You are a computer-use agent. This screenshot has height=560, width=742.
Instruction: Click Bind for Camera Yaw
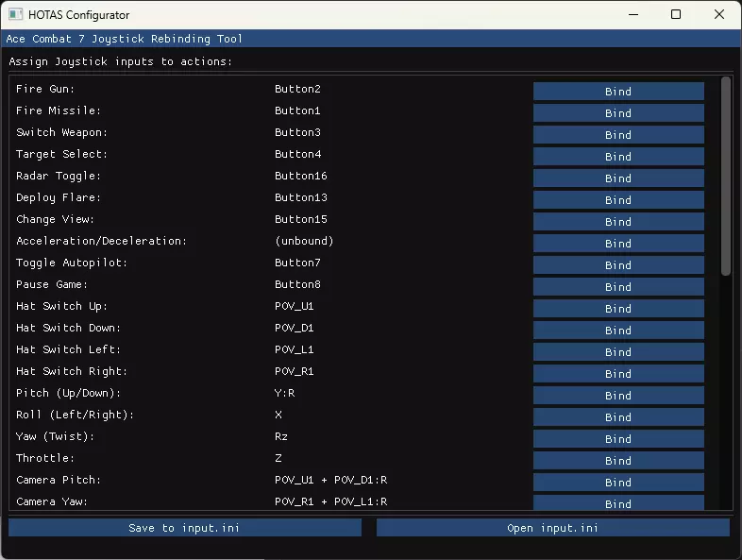click(x=618, y=502)
